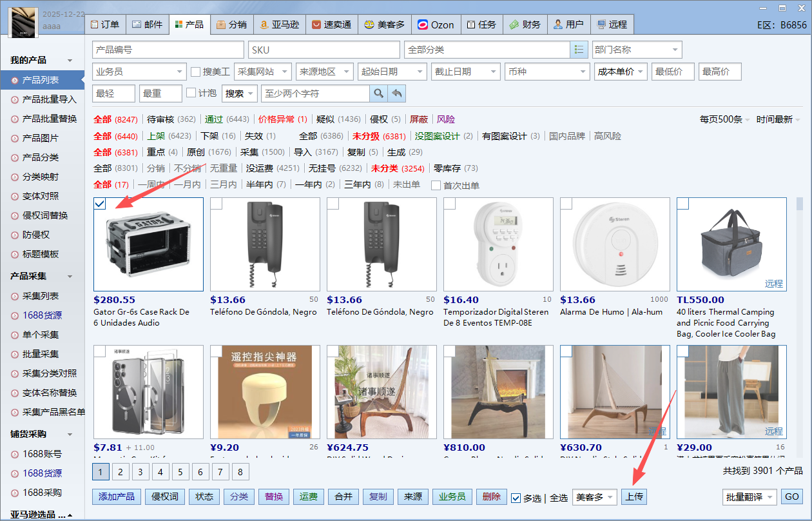
Task: Switch to the 订单 tab
Action: point(105,25)
